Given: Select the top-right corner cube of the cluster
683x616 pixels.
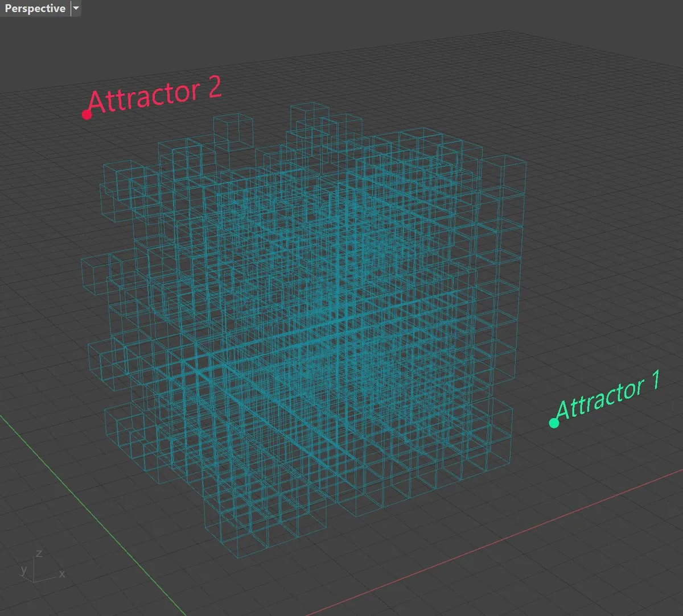Looking at the screenshot, I should [x=503, y=175].
